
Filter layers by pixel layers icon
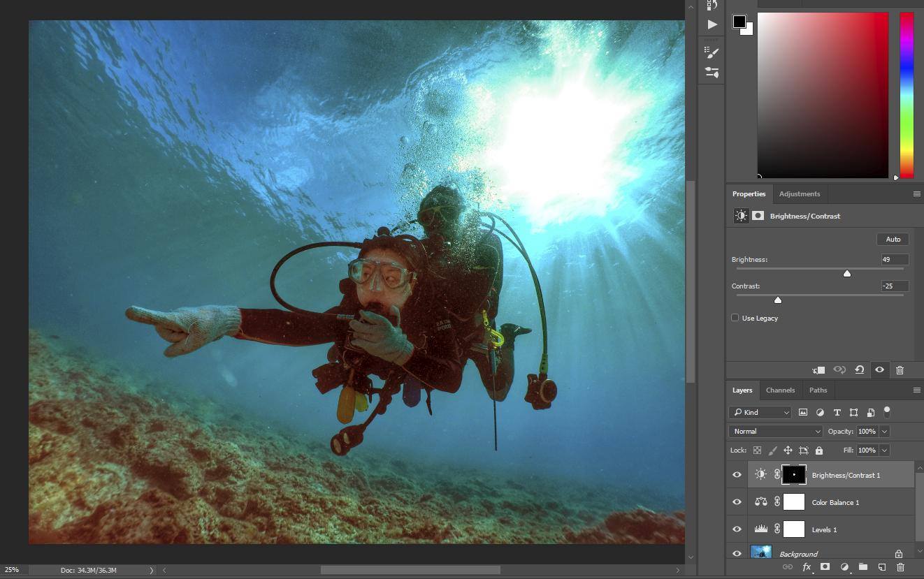[x=803, y=413]
